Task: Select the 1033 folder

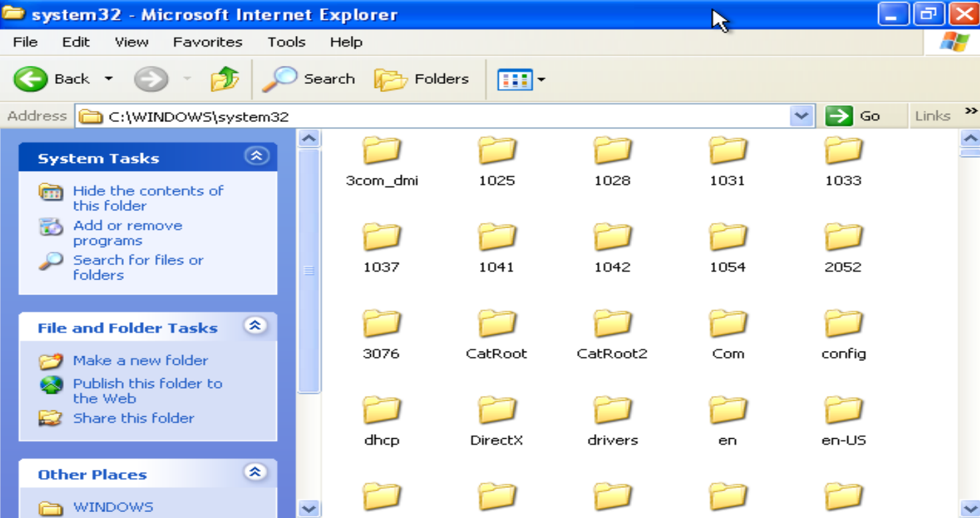Action: tap(843, 161)
